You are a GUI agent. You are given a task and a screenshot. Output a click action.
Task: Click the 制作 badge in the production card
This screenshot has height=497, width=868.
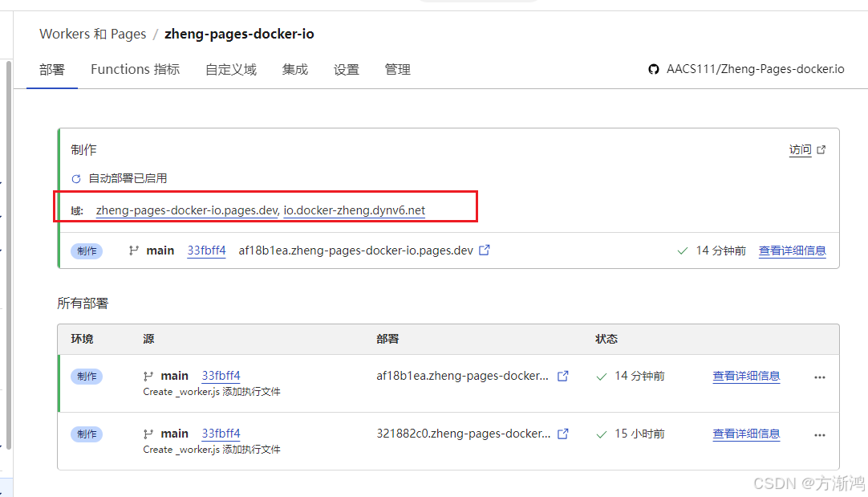click(87, 251)
